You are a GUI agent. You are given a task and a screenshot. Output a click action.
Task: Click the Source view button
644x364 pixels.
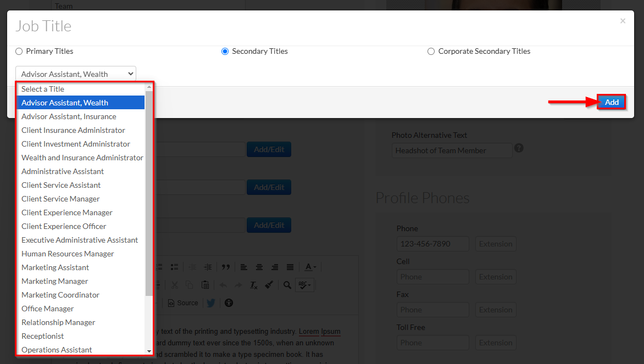coord(183,303)
